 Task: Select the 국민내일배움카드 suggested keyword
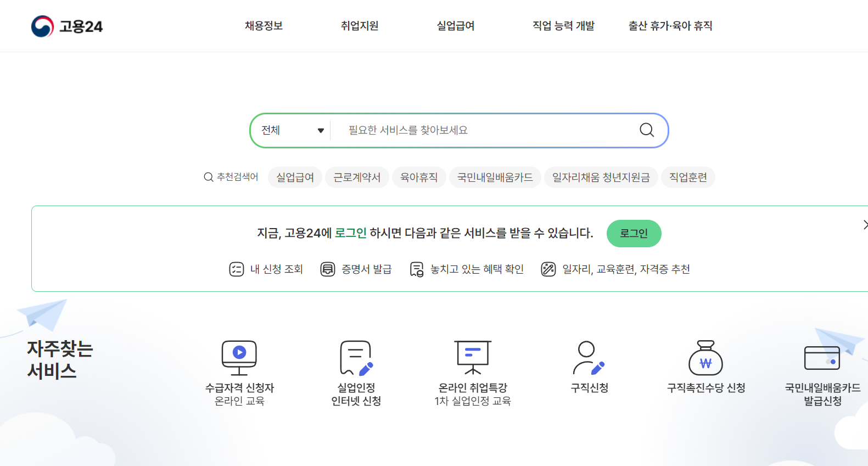tap(495, 177)
